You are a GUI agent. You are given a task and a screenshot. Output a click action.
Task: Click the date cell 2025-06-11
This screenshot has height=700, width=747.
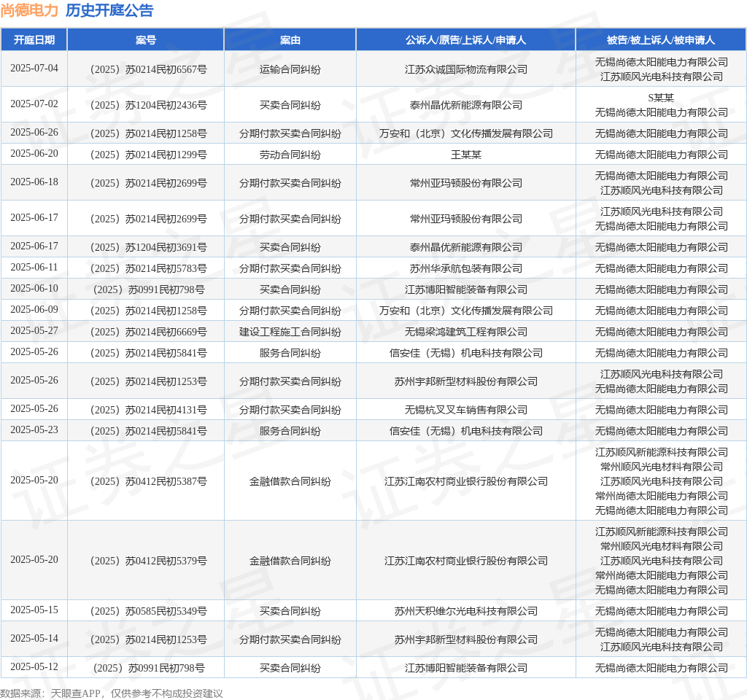coord(34,267)
